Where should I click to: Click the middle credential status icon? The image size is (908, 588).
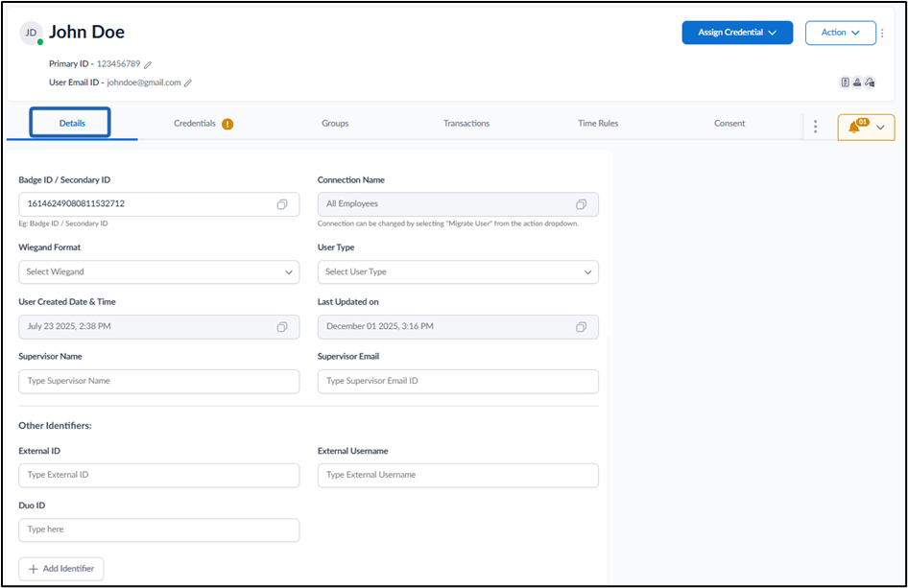click(857, 82)
